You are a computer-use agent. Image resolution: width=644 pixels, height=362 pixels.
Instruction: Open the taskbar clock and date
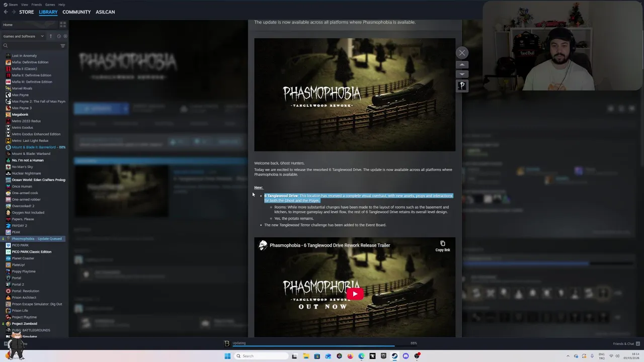pos(632,356)
